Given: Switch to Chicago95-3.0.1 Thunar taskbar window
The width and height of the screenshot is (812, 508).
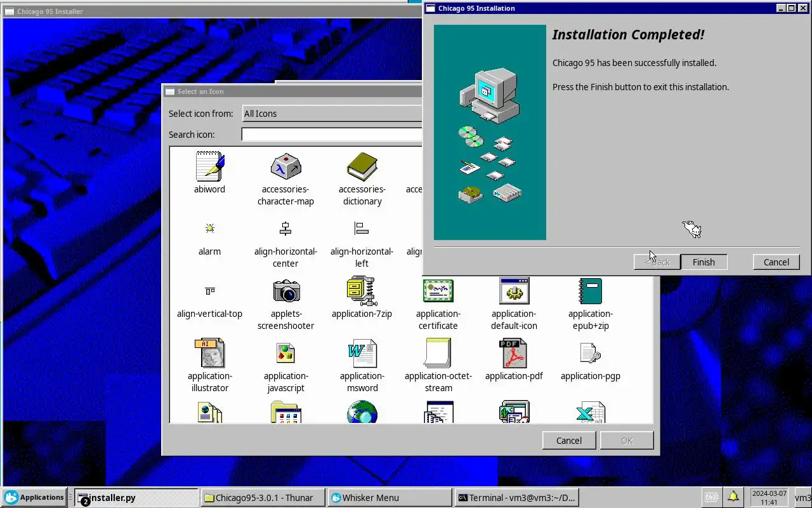Looking at the screenshot, I should click(x=263, y=498).
